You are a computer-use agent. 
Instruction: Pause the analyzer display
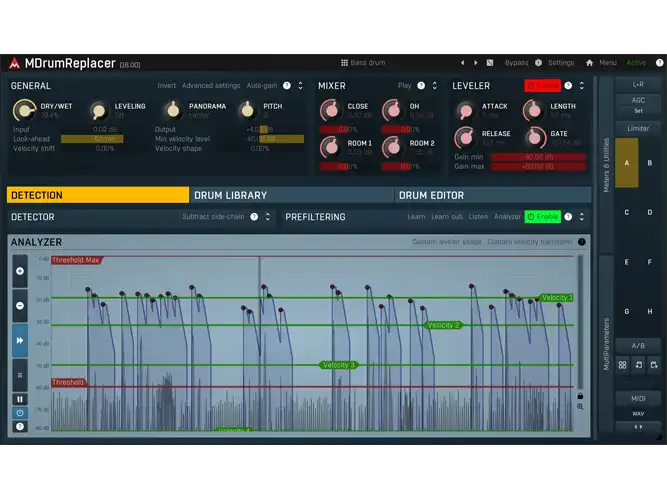point(20,399)
